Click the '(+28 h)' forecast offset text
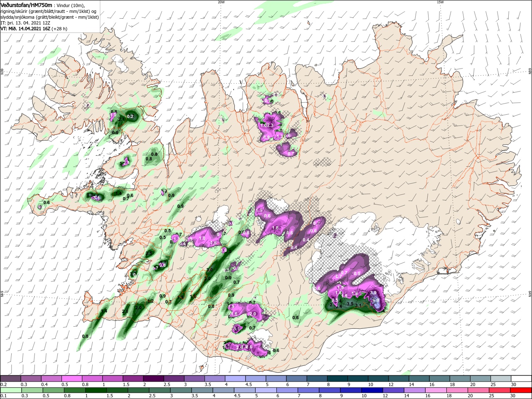This screenshot has height=399, width=532. click(59, 29)
